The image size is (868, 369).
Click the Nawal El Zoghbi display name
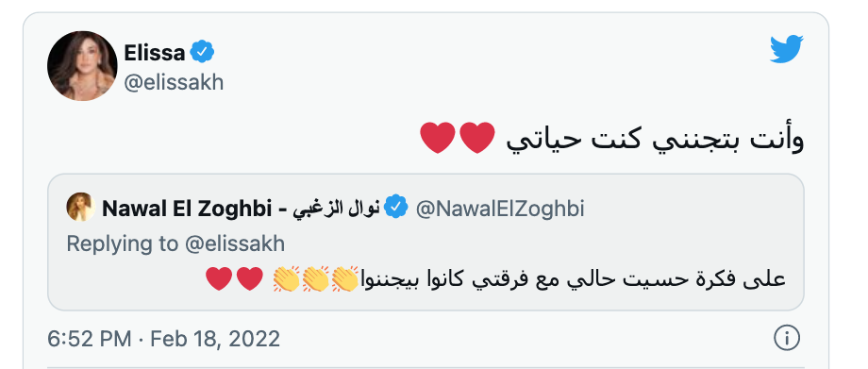click(x=187, y=209)
